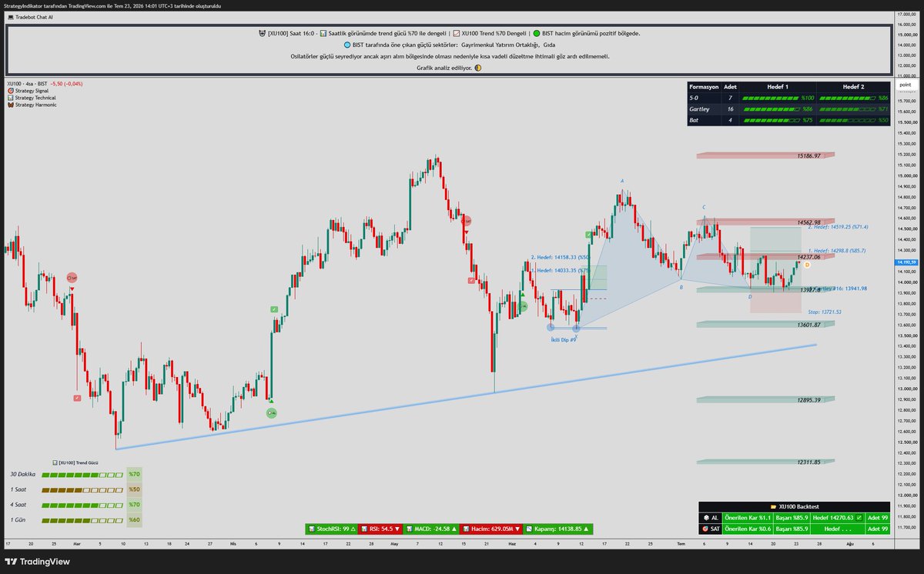Screen dimensions: 924x574
Task: Click the 4 Saat trend strength bar
Action: coord(83,505)
